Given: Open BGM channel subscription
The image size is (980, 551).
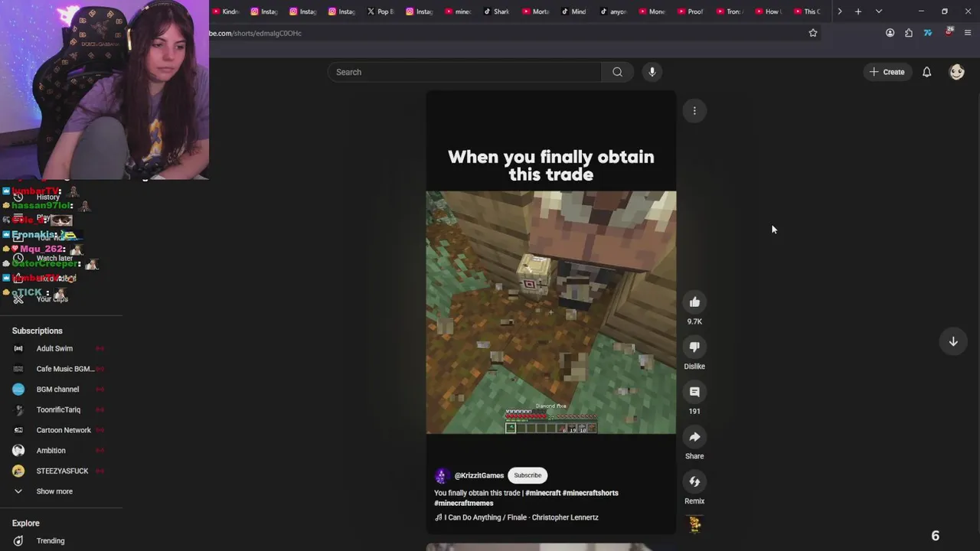Looking at the screenshot, I should (57, 390).
